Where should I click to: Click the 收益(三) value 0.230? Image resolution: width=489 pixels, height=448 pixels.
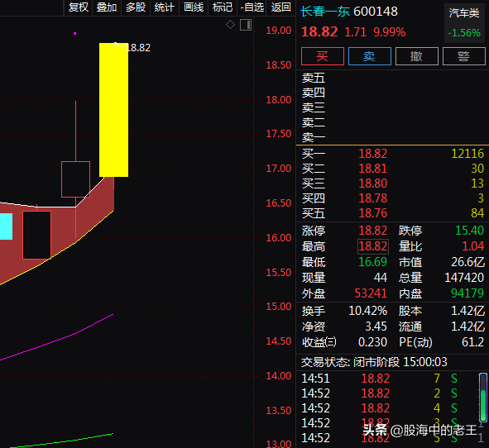click(372, 342)
